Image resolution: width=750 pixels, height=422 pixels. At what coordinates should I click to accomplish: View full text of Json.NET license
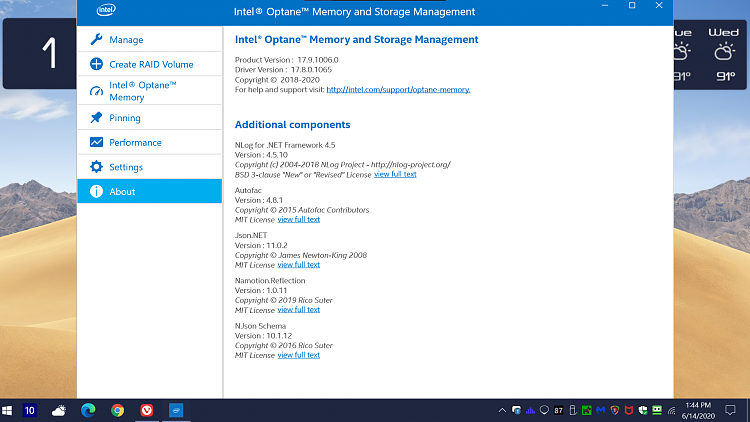298,265
